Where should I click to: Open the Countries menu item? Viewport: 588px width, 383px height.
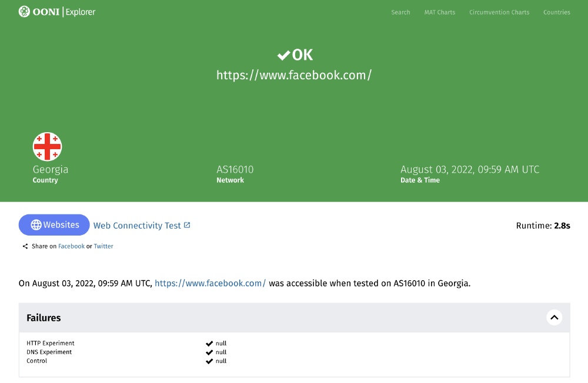556,12
